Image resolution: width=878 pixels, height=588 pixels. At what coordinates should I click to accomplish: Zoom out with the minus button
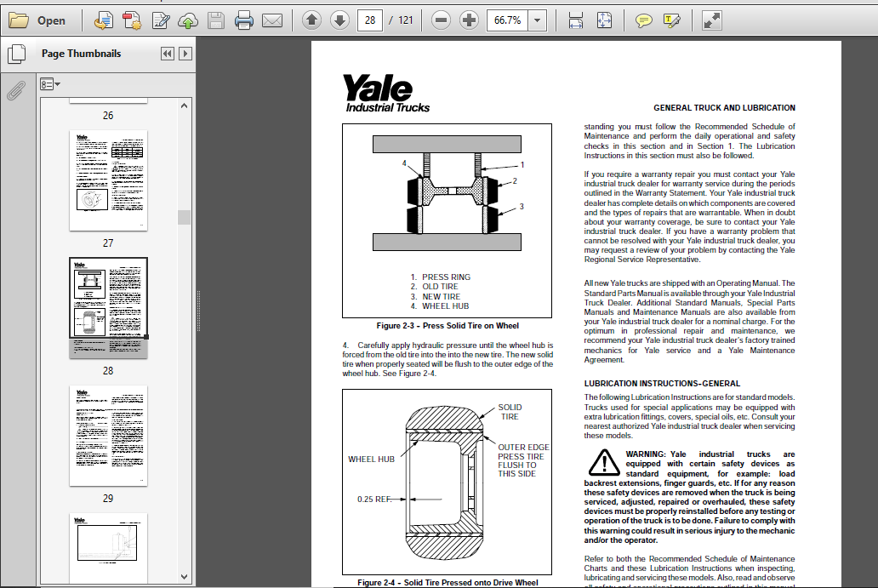(442, 20)
